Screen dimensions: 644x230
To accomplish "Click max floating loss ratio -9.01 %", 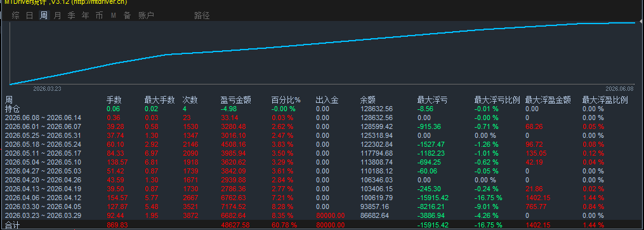I will pyautogui.click(x=486, y=206).
